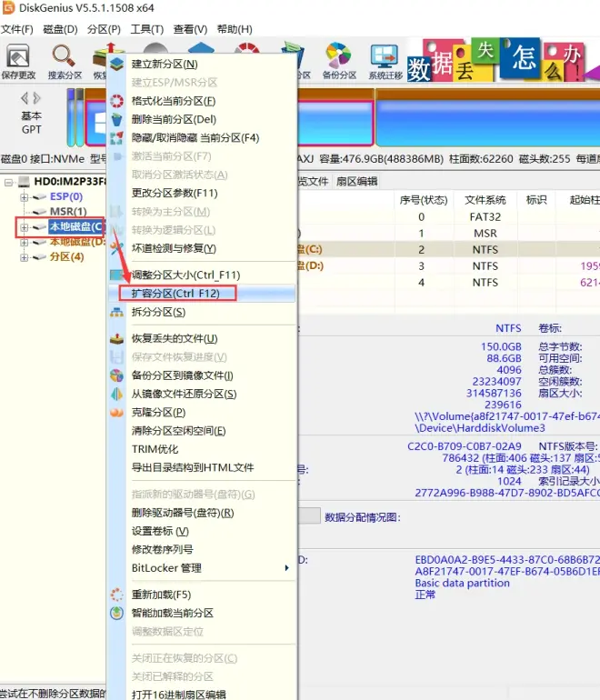Click the previous disk arrow above 基本 GPT
This screenshot has width=600, height=700.
[25, 98]
